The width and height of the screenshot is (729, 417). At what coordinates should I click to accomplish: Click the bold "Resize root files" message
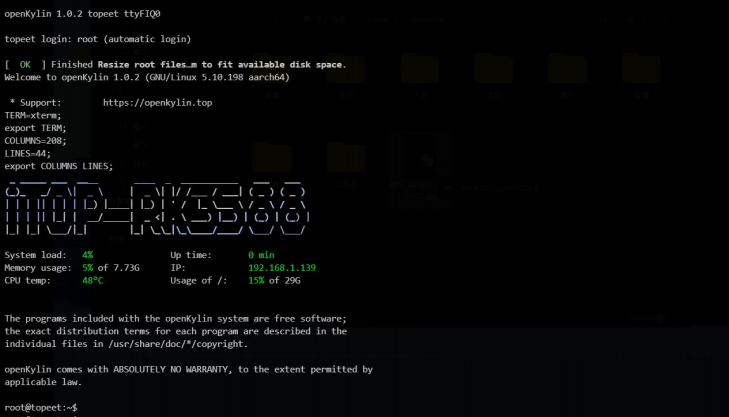(222, 65)
